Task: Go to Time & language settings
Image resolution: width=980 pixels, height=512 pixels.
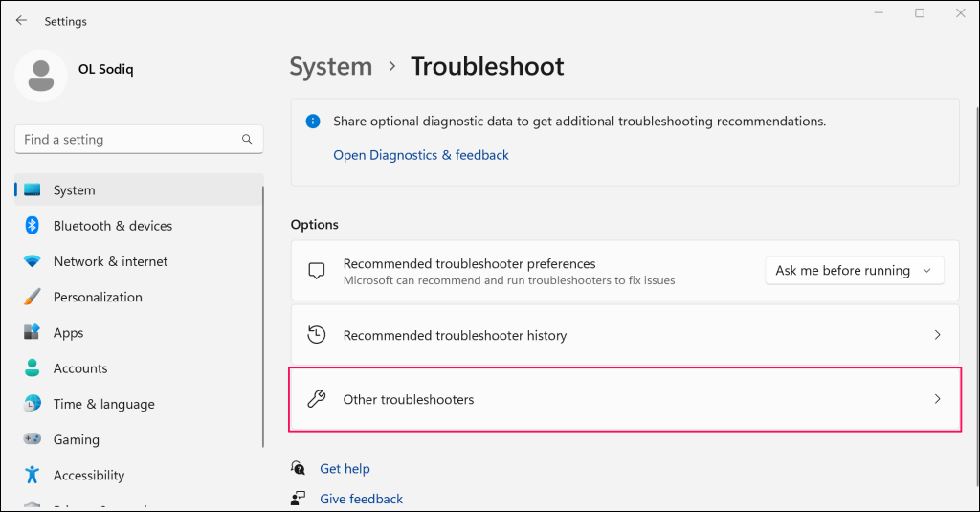Action: coord(103,404)
